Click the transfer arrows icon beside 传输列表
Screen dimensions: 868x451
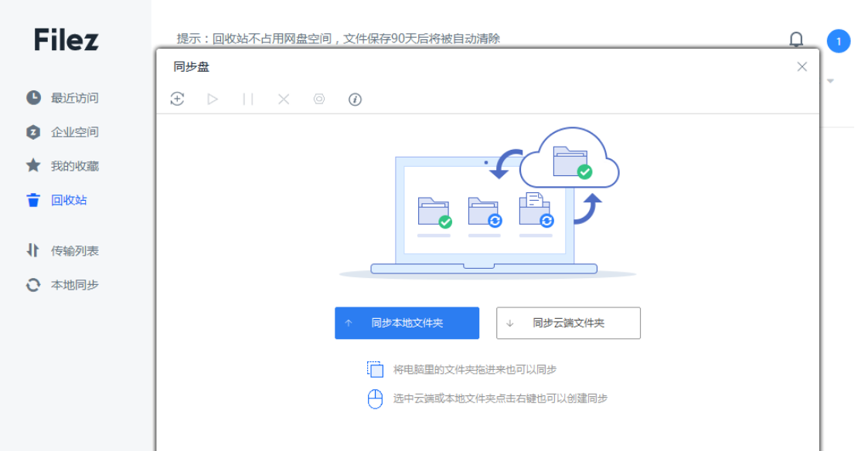32,251
